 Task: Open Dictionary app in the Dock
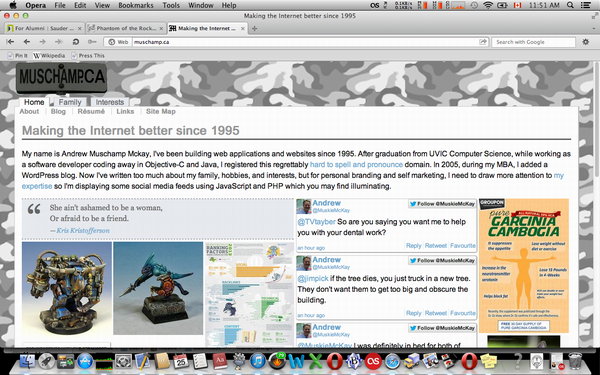point(220,361)
